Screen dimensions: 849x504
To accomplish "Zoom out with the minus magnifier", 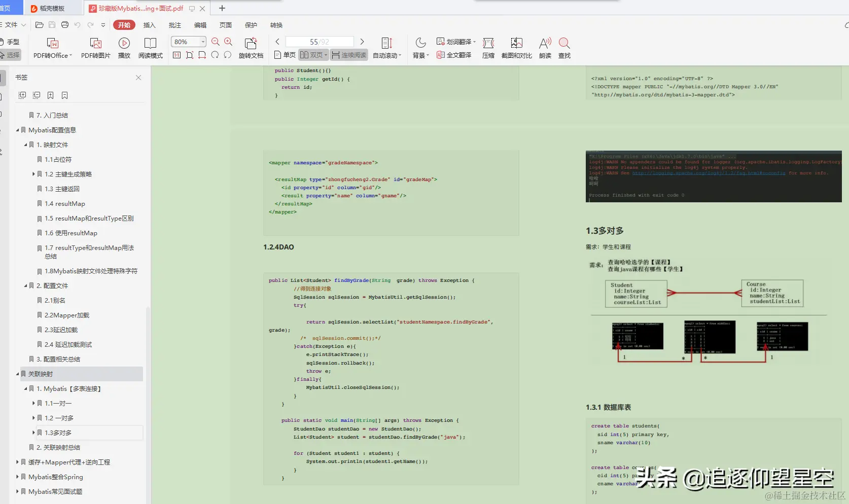I will (216, 42).
